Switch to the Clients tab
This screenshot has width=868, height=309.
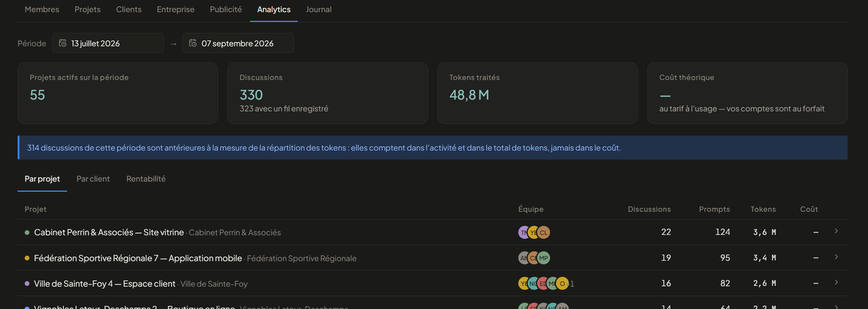pyautogui.click(x=129, y=10)
